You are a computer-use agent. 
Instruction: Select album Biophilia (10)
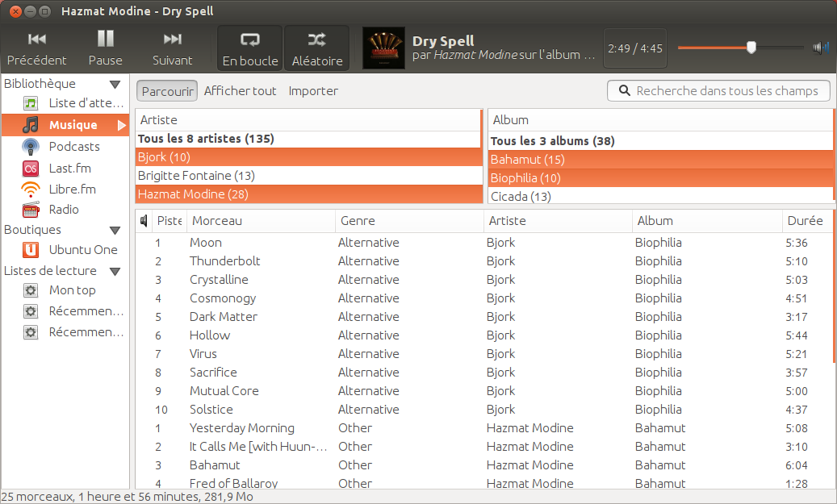pos(659,178)
